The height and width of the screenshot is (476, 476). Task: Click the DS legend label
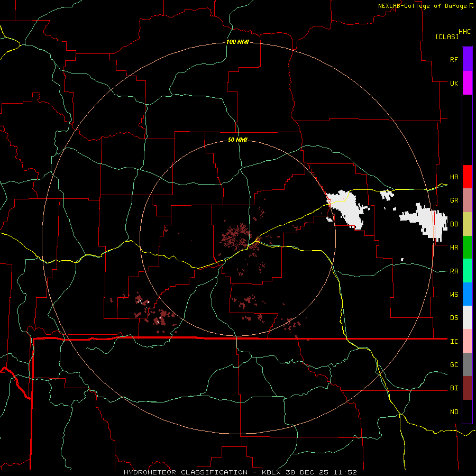coord(454,318)
